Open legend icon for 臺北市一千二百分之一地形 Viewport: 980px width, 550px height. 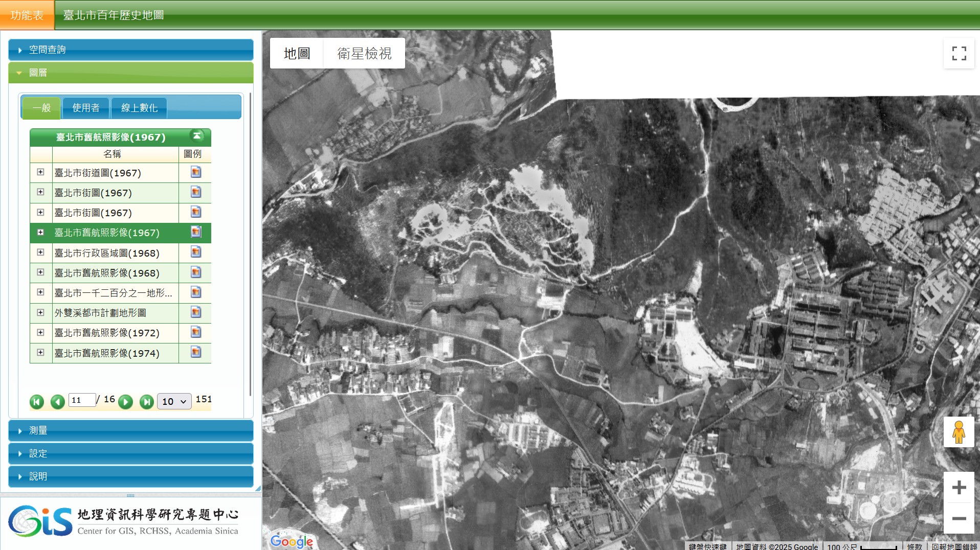(195, 292)
